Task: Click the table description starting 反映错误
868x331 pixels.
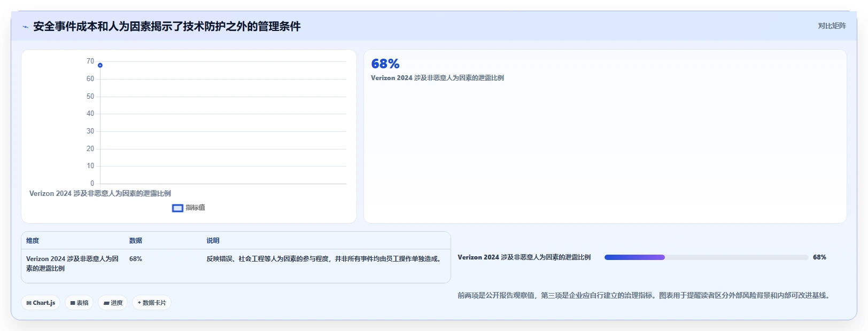Action: pyautogui.click(x=325, y=259)
